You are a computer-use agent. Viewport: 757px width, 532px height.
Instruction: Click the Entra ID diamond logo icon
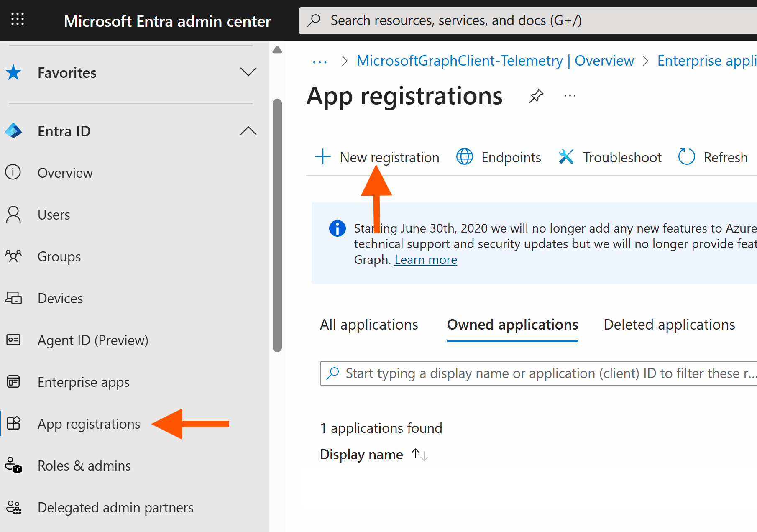click(x=13, y=131)
